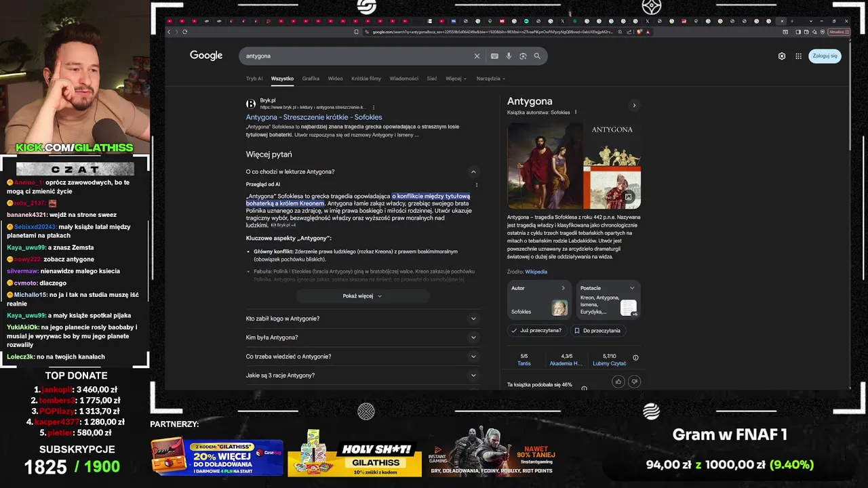Image resolution: width=868 pixels, height=488 pixels.
Task: Click thumbs down for the book
Action: [635, 382]
